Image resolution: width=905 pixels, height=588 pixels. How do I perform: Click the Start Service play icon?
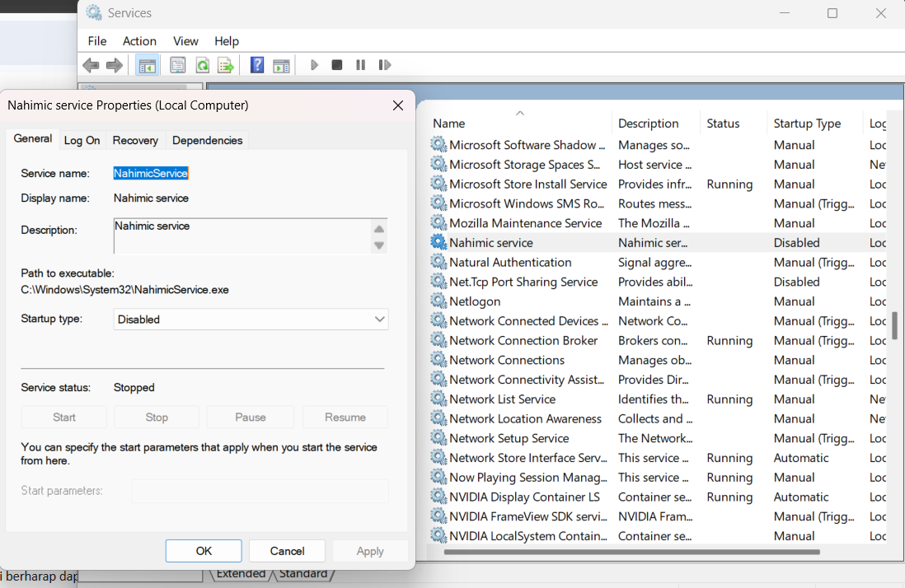point(314,65)
